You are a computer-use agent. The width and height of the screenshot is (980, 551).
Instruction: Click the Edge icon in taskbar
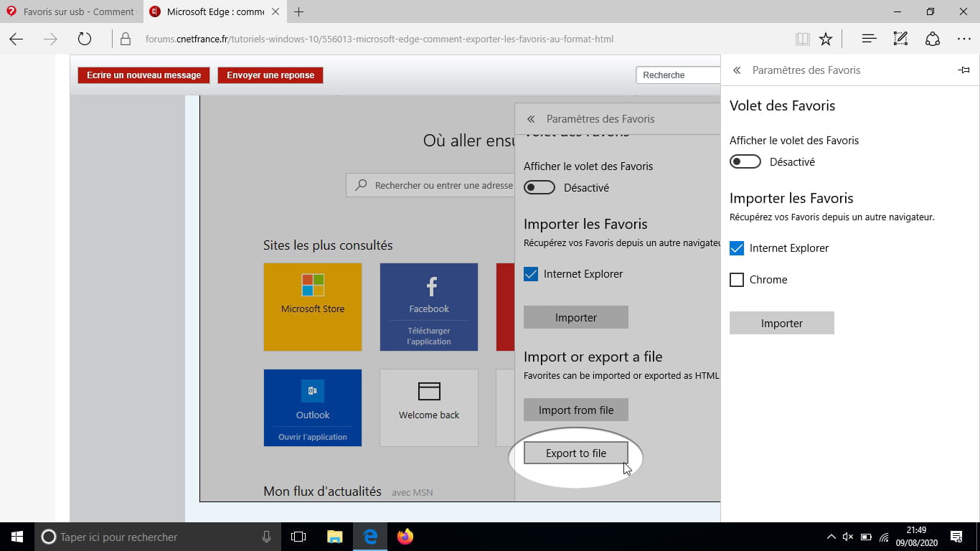coord(370,537)
